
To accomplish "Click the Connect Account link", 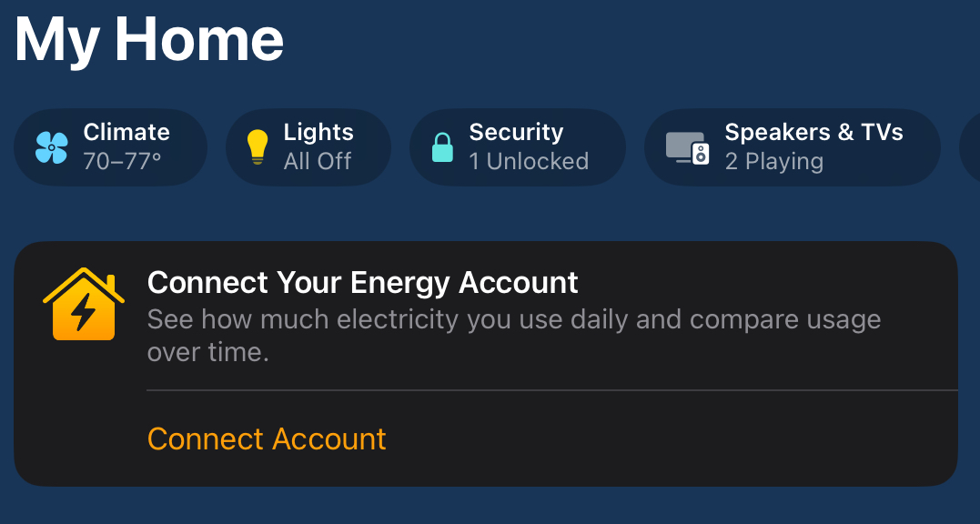I will [267, 439].
